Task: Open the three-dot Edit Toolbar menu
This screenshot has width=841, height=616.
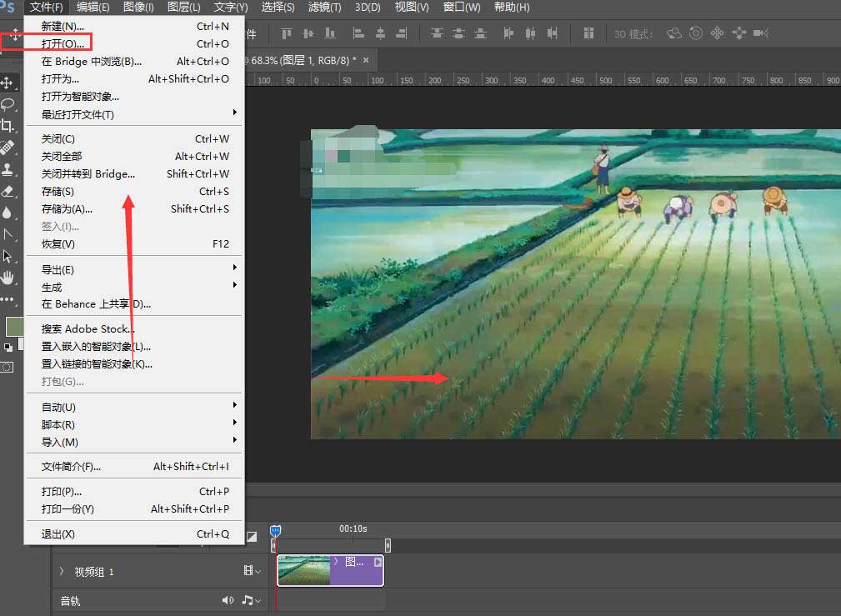Action: coord(7,299)
